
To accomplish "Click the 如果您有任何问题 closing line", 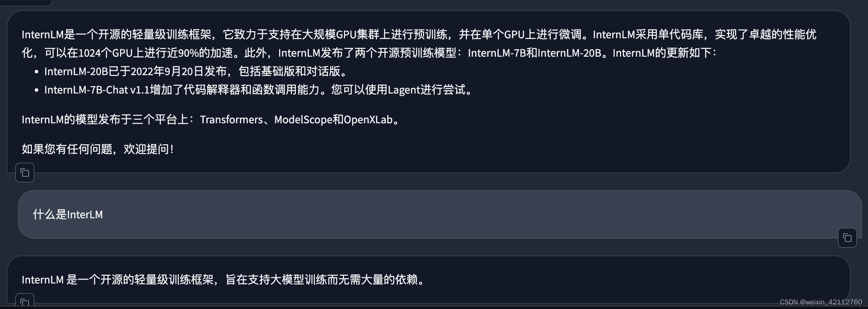I will tap(97, 149).
